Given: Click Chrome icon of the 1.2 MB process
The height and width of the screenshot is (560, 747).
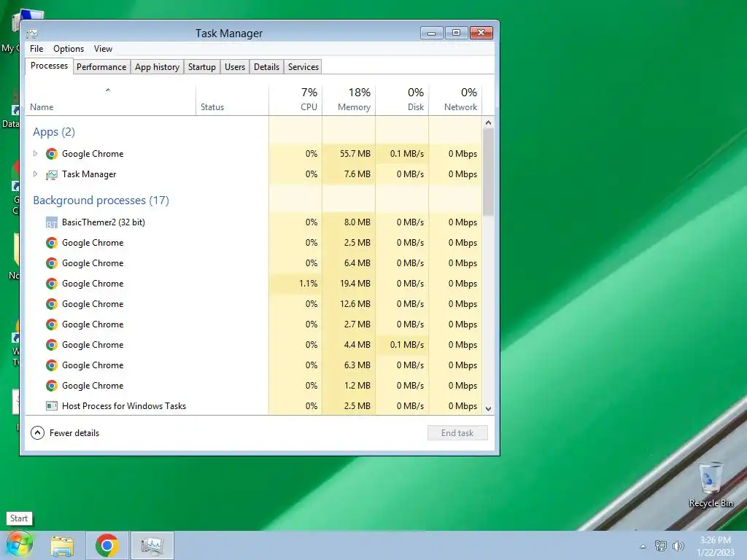Looking at the screenshot, I should click(52, 386).
